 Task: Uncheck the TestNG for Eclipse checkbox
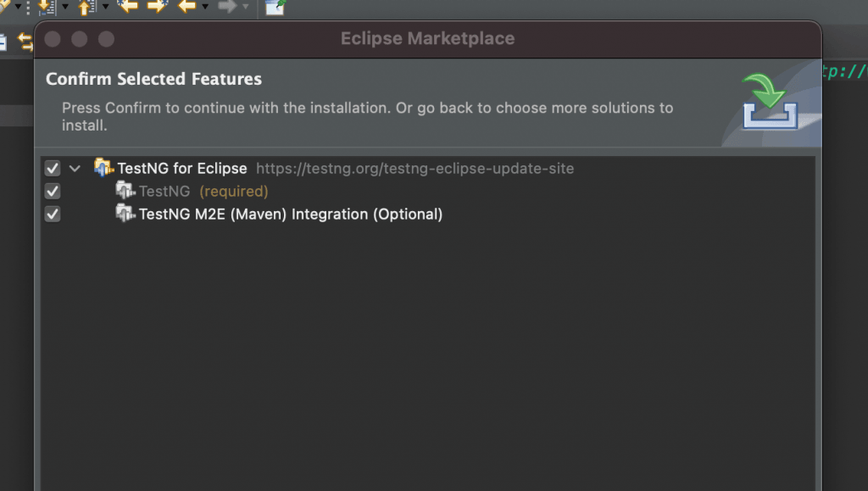click(x=53, y=168)
